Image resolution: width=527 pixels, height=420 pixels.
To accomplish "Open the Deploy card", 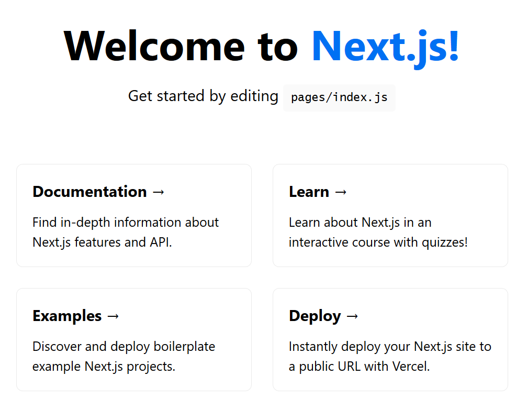I will (390, 339).
